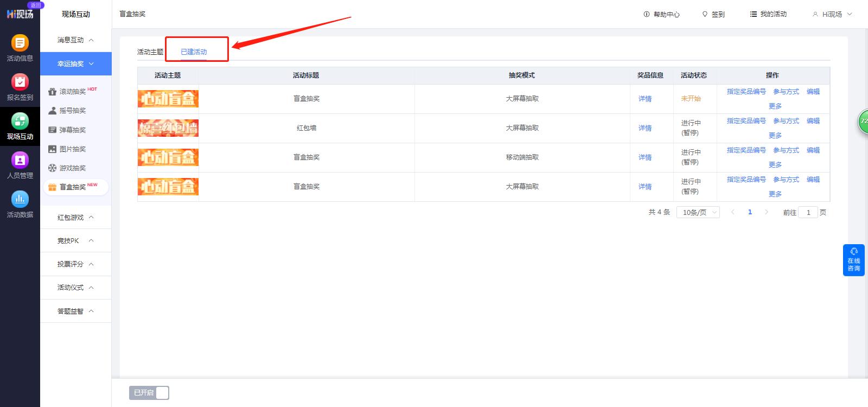Open the Hi现场 account dropdown
Screen dimensions: 868x407
(832, 14)
